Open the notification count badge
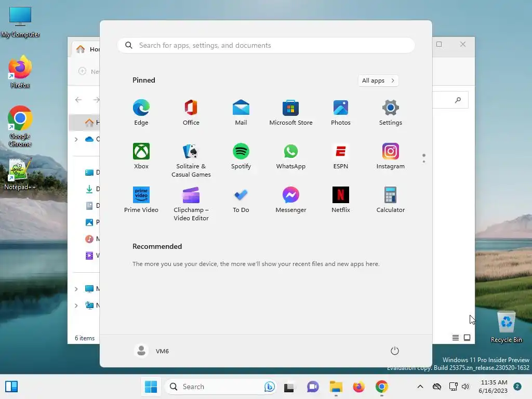The image size is (532, 399). [x=517, y=387]
